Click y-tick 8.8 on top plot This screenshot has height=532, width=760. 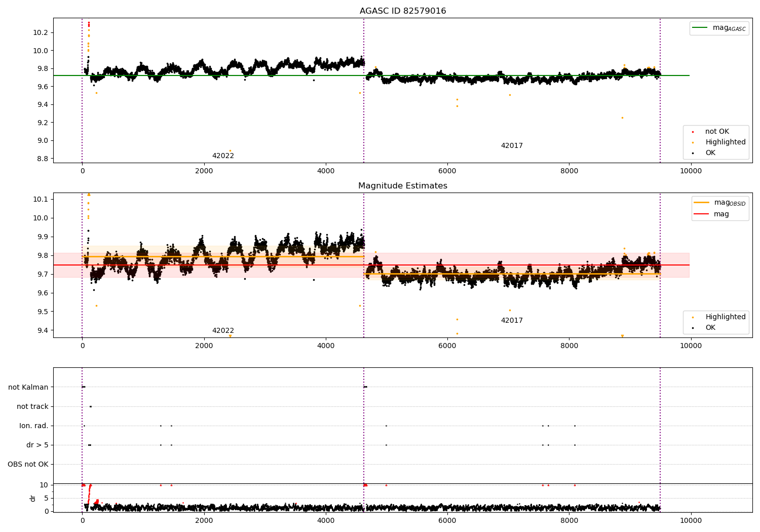coord(43,159)
